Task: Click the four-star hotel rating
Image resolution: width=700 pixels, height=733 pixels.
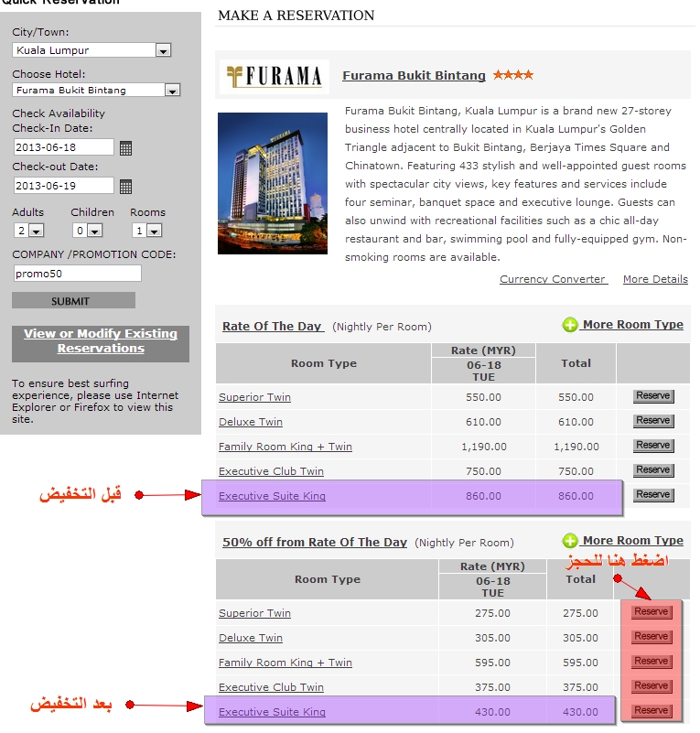Action: [513, 75]
